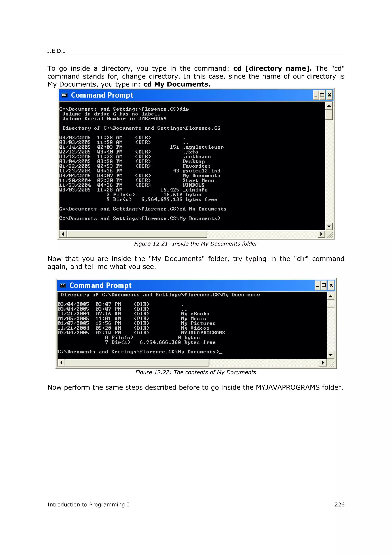Maximize the upper Command Prompt window
Viewport: 392px width, 555px height.
(x=322, y=95)
